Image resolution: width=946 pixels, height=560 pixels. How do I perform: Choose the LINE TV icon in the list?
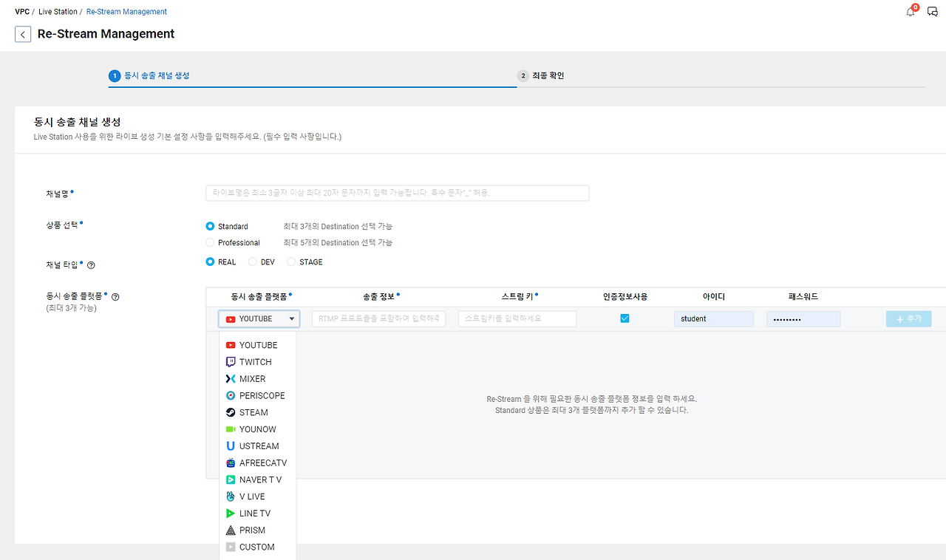point(231,513)
